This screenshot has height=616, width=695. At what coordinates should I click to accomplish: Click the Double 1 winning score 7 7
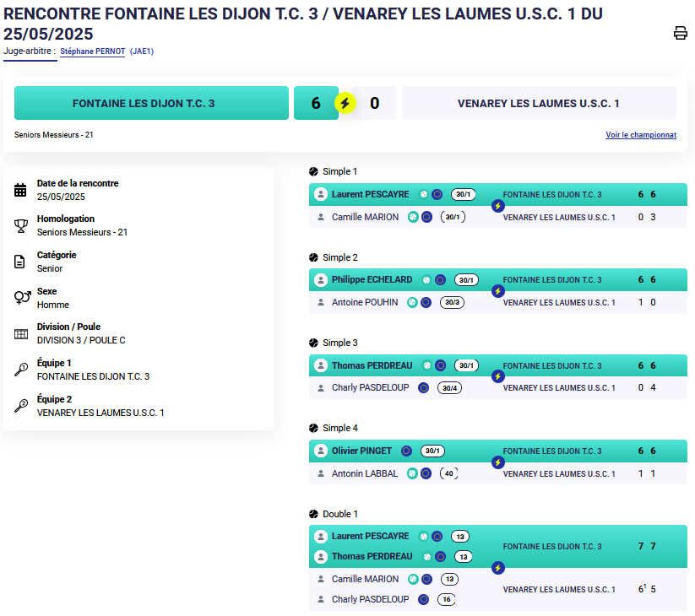647,546
